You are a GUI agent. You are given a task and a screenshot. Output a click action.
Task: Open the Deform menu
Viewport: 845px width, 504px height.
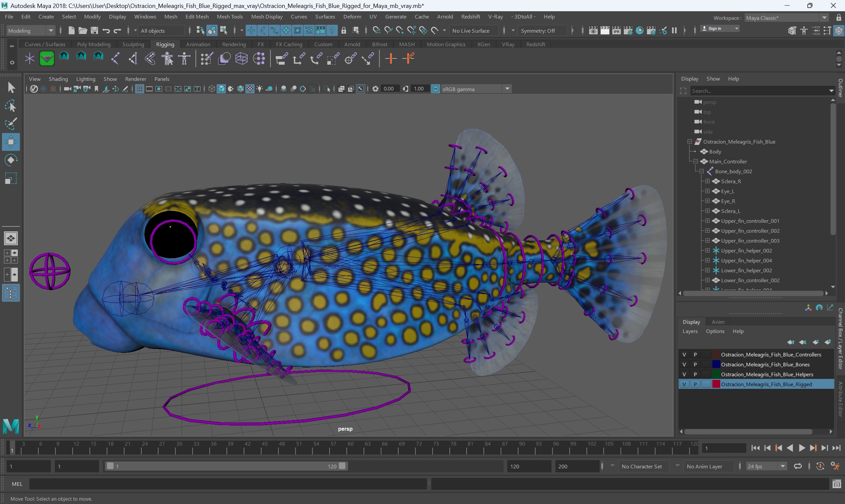pos(352,17)
